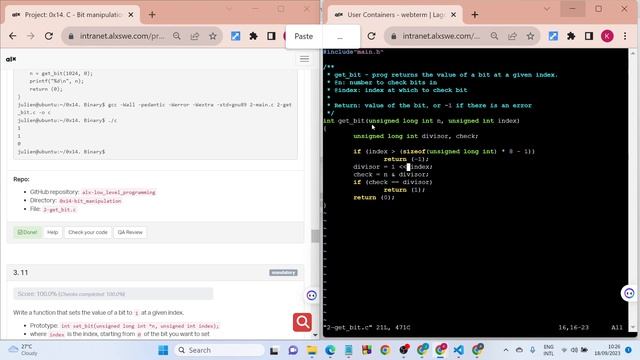Image resolution: width=640 pixels, height=360 pixels.
Task: Open the K profile avatar menu
Action: (607, 36)
